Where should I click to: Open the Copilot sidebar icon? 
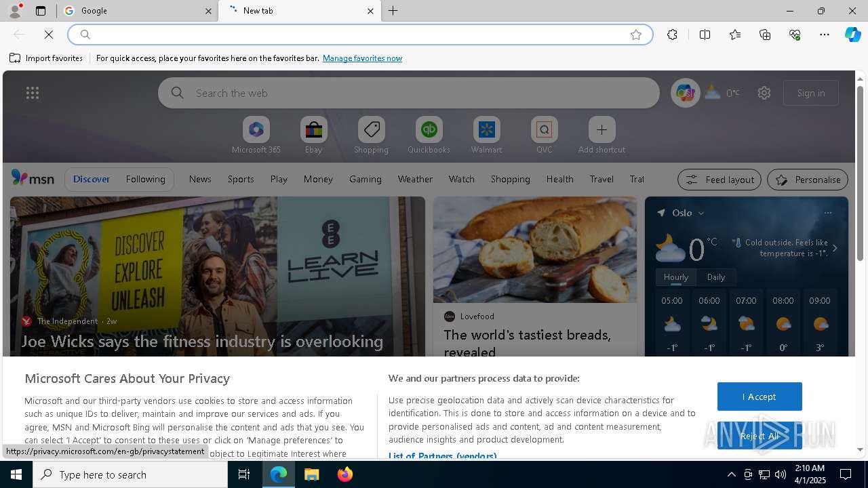click(852, 35)
